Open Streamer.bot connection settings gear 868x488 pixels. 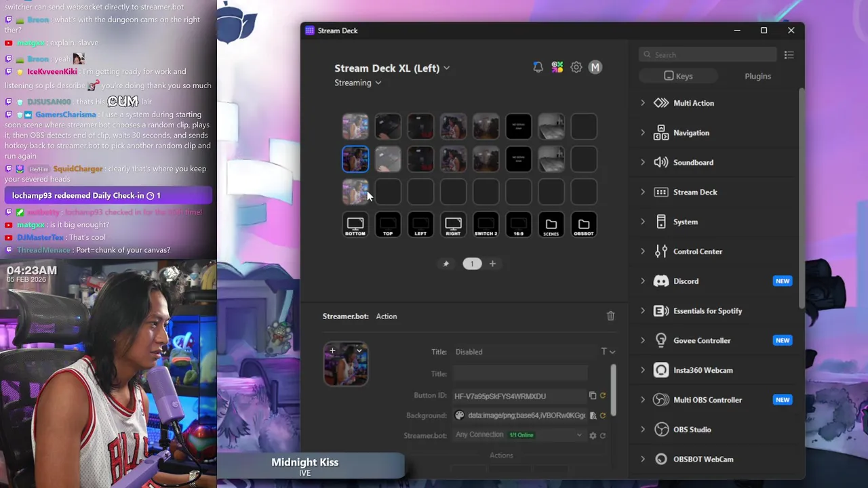tap(593, 435)
